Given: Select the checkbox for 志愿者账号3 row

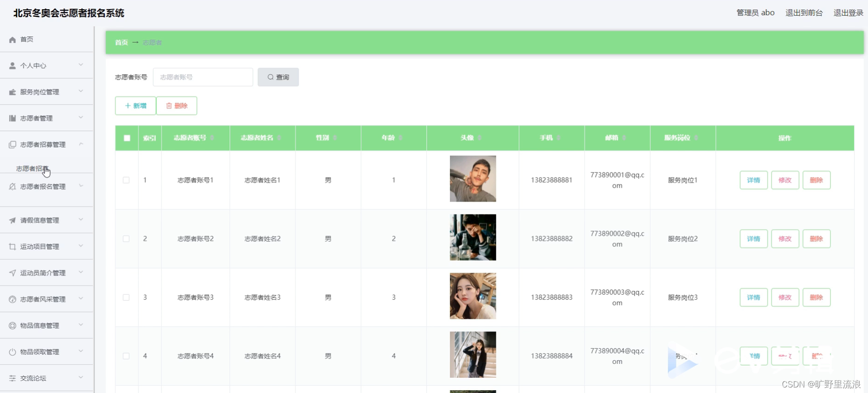Looking at the screenshot, I should (126, 298).
